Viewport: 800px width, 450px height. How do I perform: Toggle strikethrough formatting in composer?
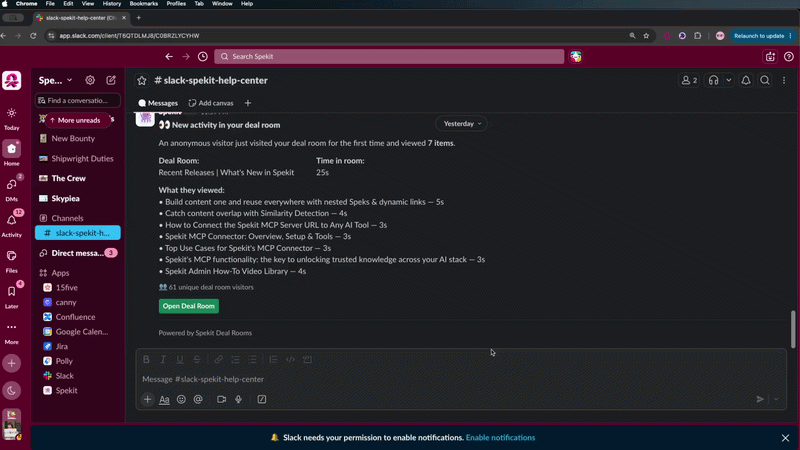[197, 359]
